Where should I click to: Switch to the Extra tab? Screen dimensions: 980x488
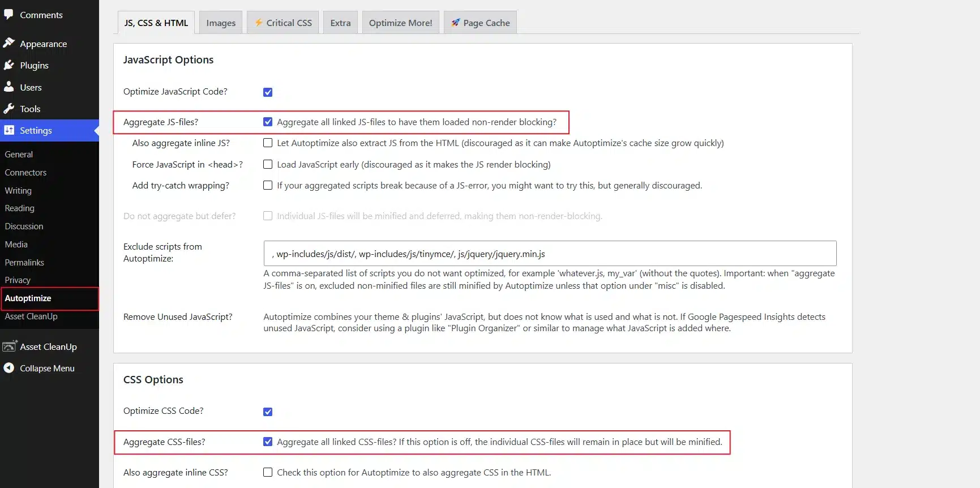[340, 23]
